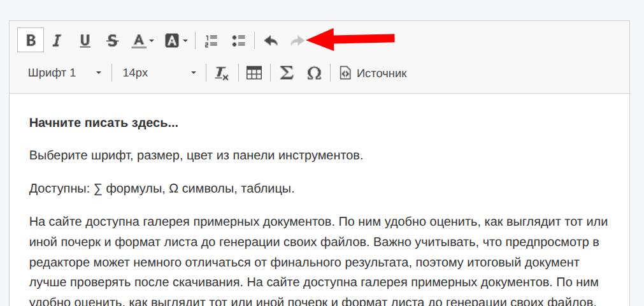Clear text formatting
This screenshot has height=306, width=644.
222,73
